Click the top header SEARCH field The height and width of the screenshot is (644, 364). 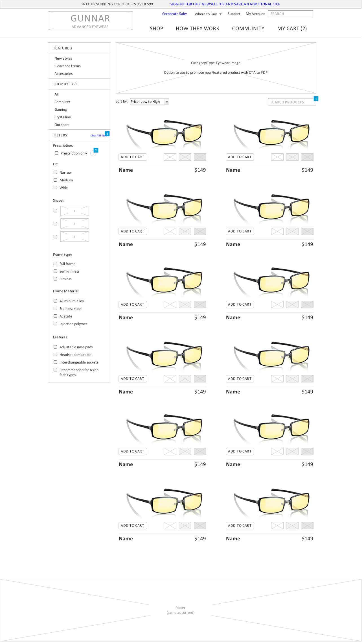tap(290, 14)
